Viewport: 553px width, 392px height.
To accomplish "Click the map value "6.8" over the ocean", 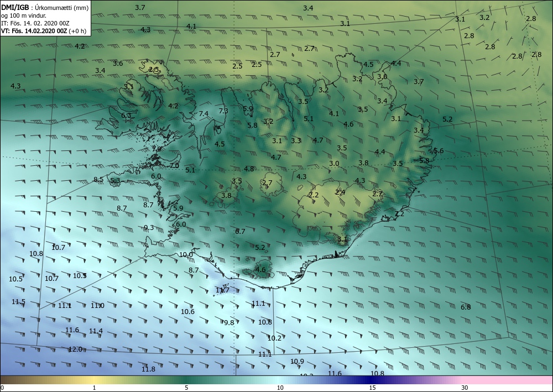I will 466,307.
